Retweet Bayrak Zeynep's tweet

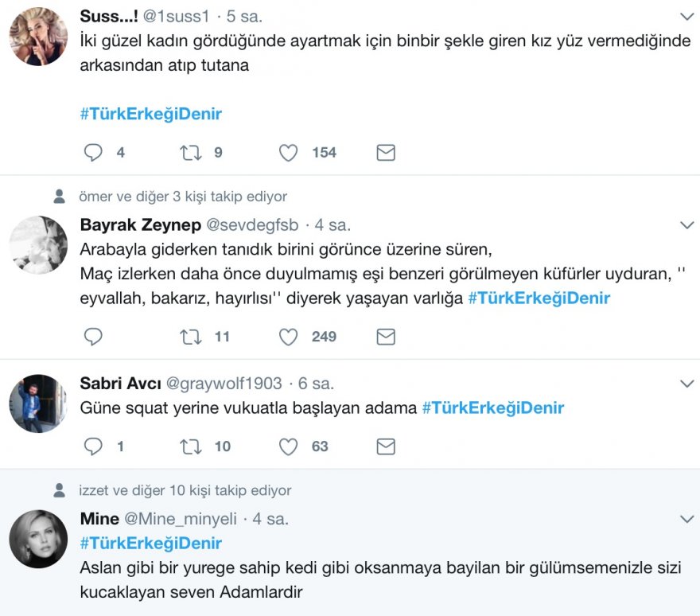coord(191,337)
